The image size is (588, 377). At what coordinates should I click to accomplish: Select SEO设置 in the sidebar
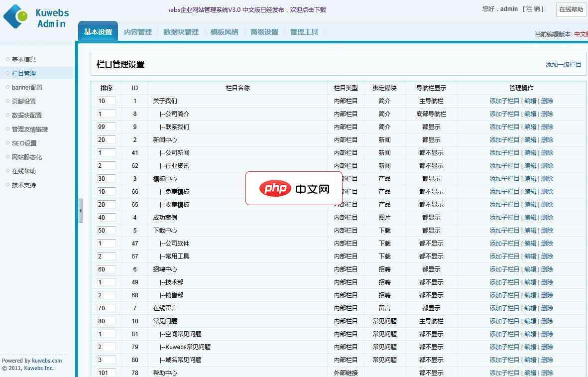[24, 143]
